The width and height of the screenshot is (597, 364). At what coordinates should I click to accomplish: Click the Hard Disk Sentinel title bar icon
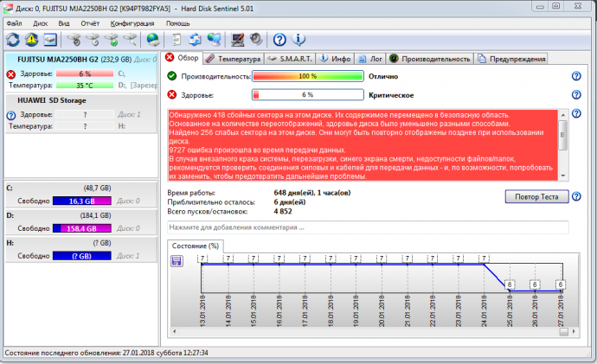click(8, 8)
